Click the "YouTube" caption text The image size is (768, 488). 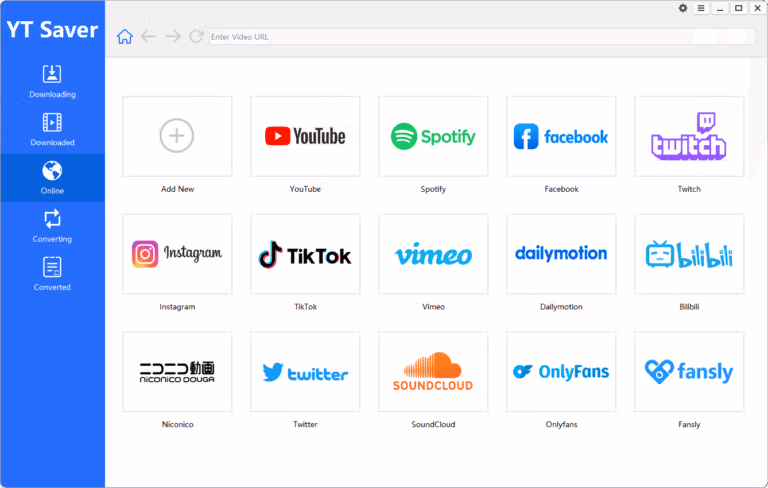click(x=305, y=189)
